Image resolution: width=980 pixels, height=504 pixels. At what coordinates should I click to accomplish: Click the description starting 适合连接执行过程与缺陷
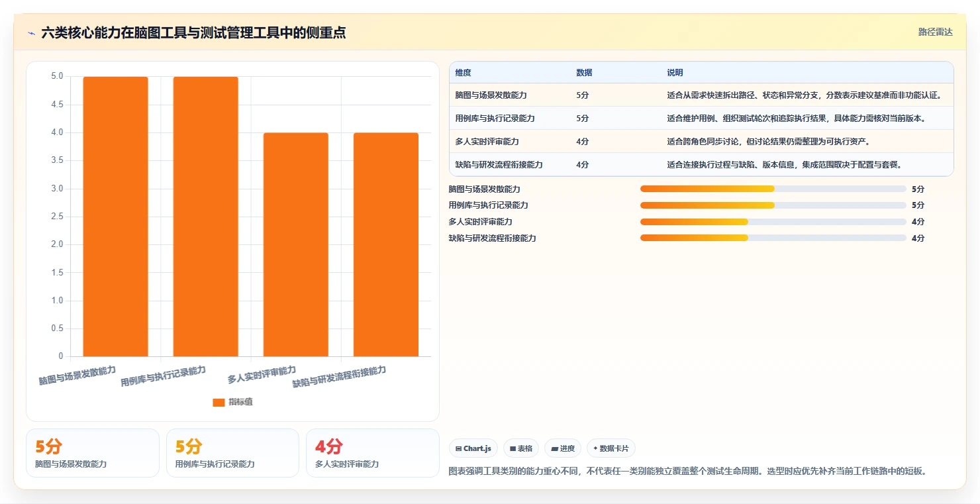(x=784, y=165)
